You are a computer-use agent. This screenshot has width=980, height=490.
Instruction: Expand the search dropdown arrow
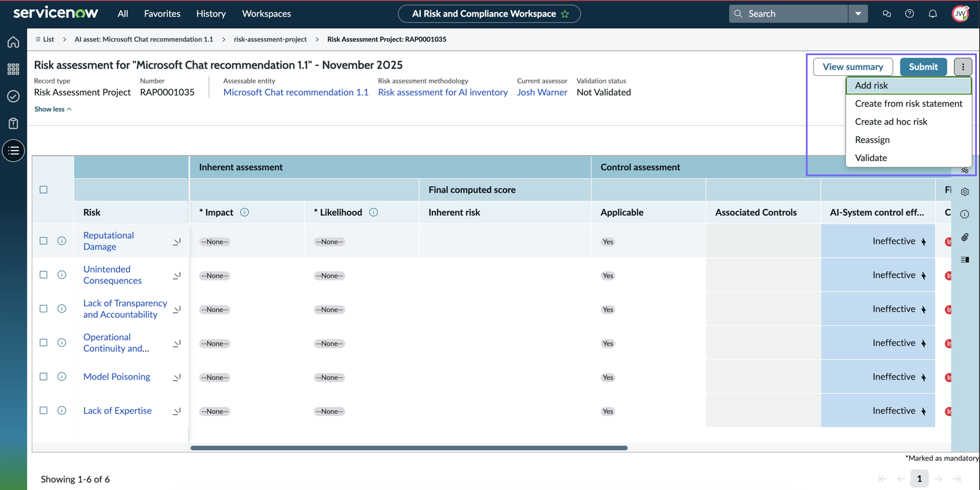858,13
